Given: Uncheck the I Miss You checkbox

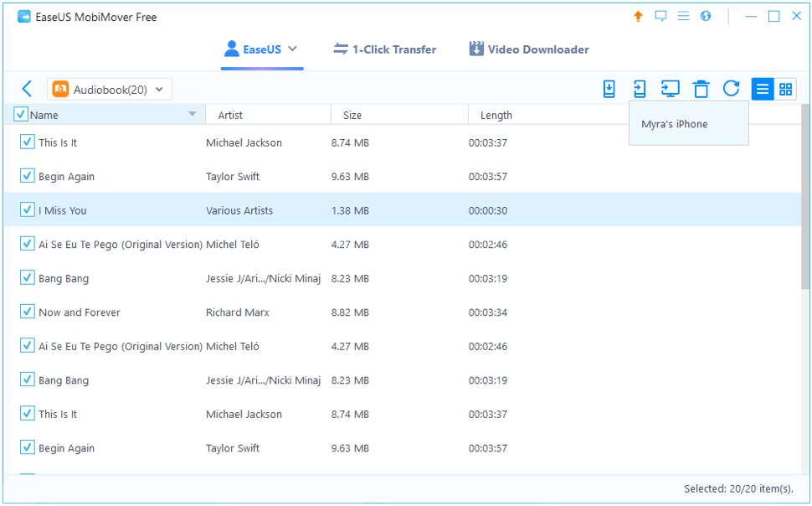Looking at the screenshot, I should tap(27, 209).
